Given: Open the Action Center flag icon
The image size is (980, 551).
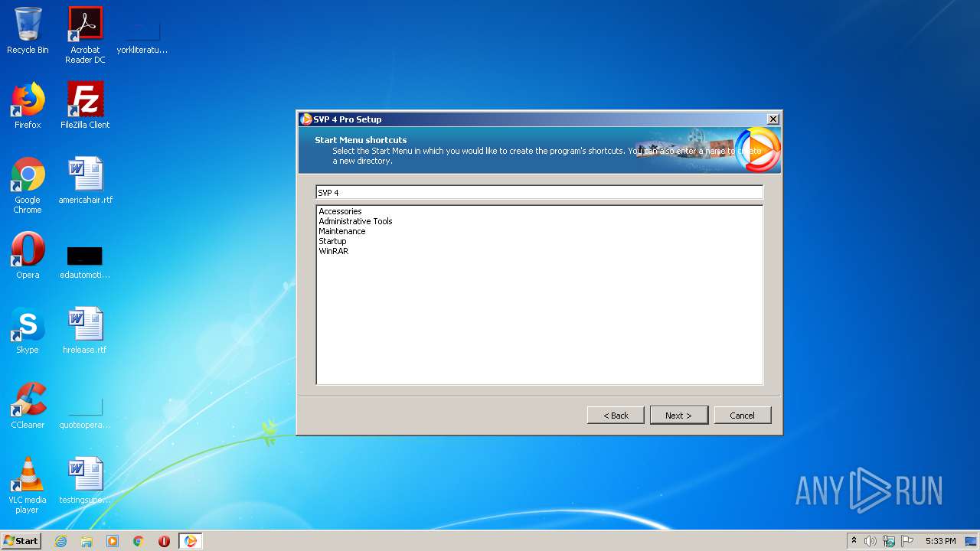Looking at the screenshot, I should 907,541.
